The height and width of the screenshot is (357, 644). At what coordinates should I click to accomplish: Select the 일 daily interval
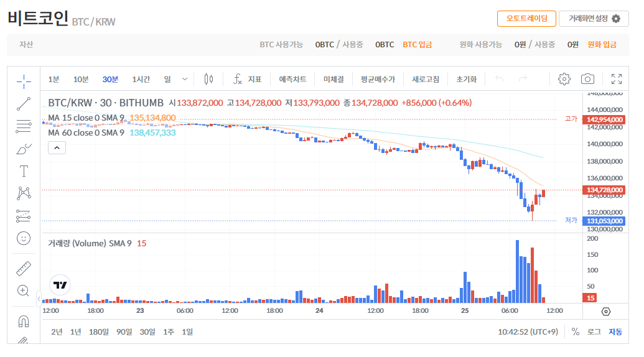point(167,79)
